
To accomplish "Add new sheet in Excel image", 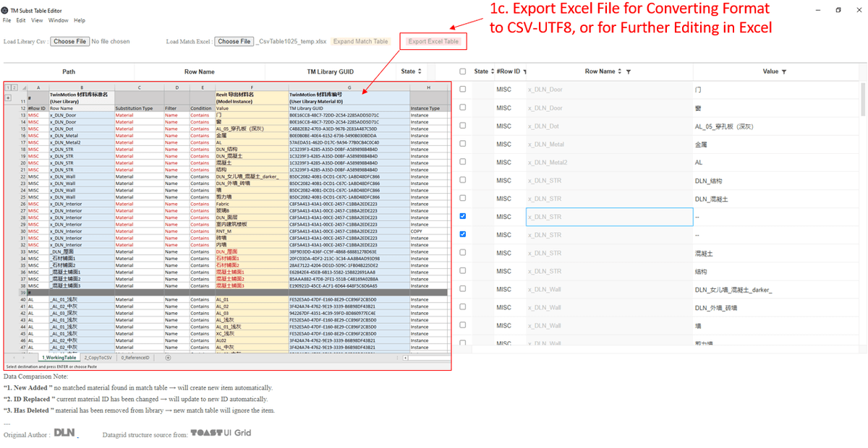I will [x=168, y=358].
